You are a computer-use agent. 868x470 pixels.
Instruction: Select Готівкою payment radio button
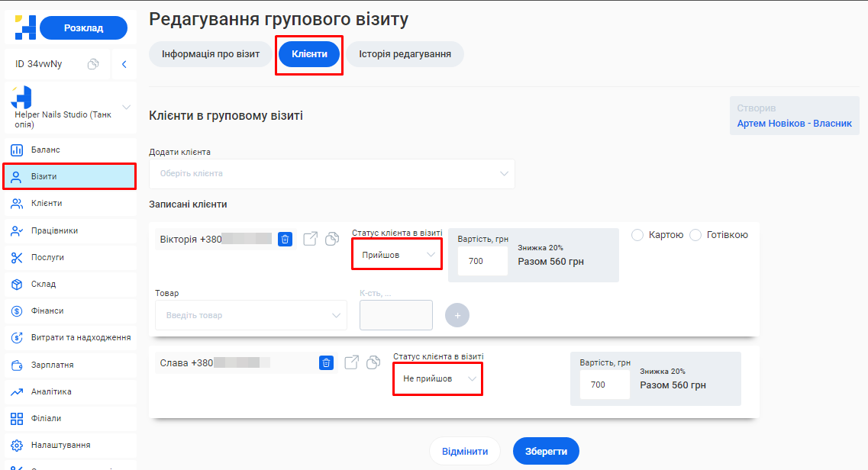tap(695, 235)
